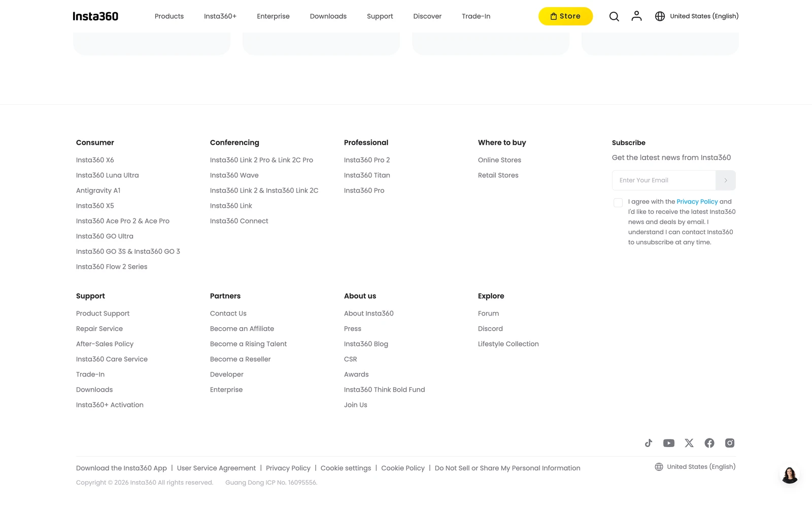Screen dimensions: 812x508
Task: Open the Support menu in the header
Action: pos(380,16)
